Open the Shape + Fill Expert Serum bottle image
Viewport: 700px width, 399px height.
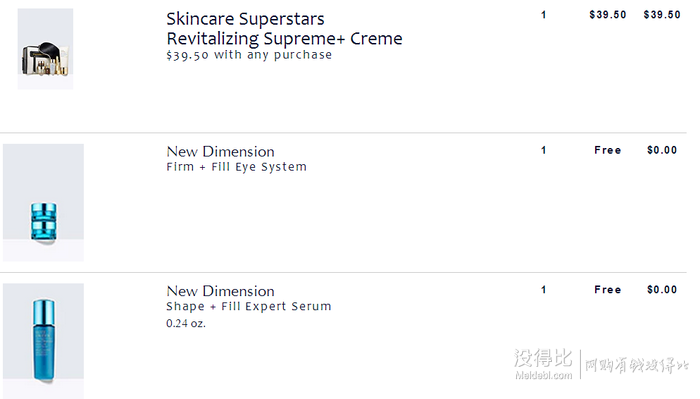43,341
